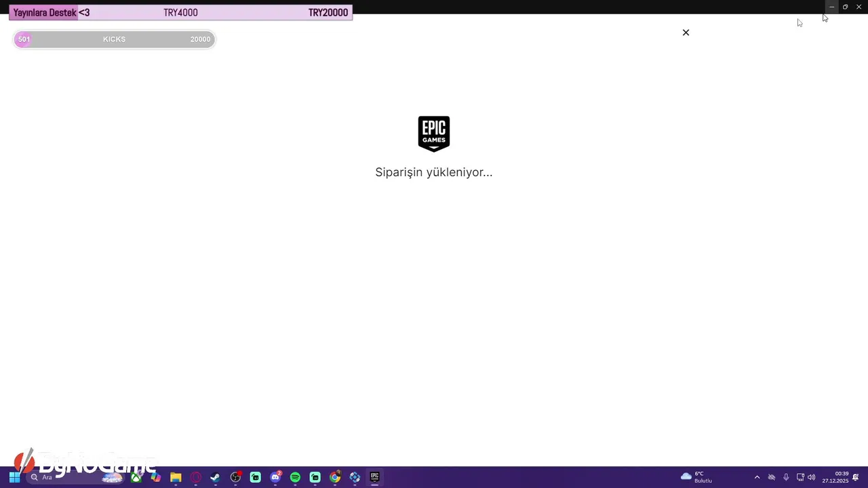Viewport: 868px width, 488px height.
Task: Open Spotify from the taskbar
Action: [295, 477]
